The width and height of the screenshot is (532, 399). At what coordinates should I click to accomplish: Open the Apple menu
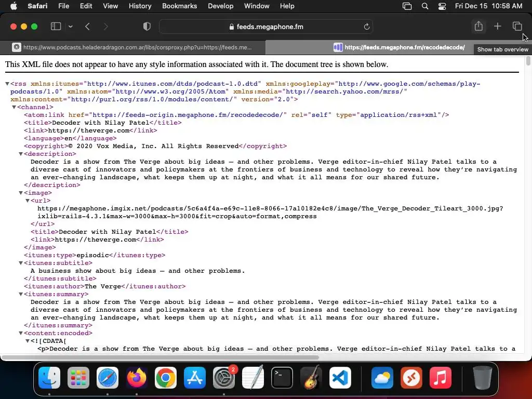tap(14, 6)
